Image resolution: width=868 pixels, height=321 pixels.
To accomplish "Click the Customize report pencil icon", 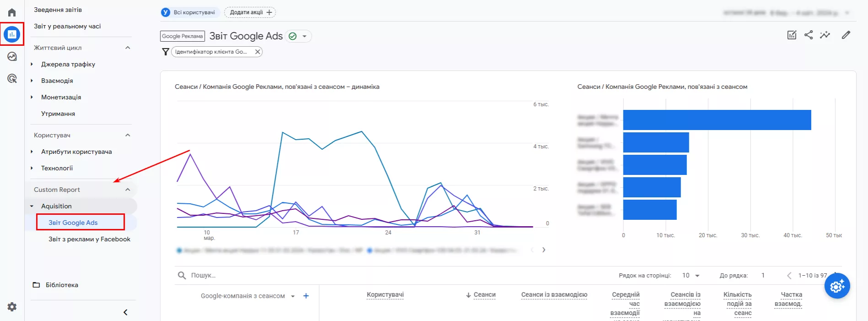I will tap(846, 35).
